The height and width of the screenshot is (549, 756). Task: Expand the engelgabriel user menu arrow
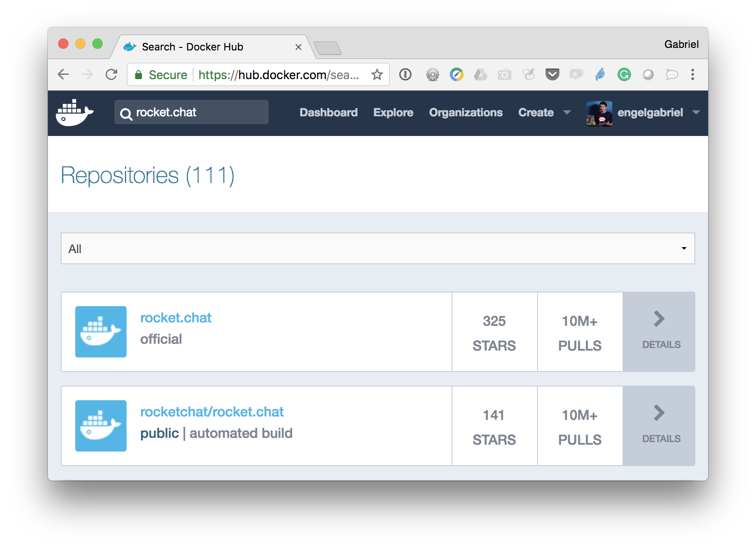click(x=696, y=112)
